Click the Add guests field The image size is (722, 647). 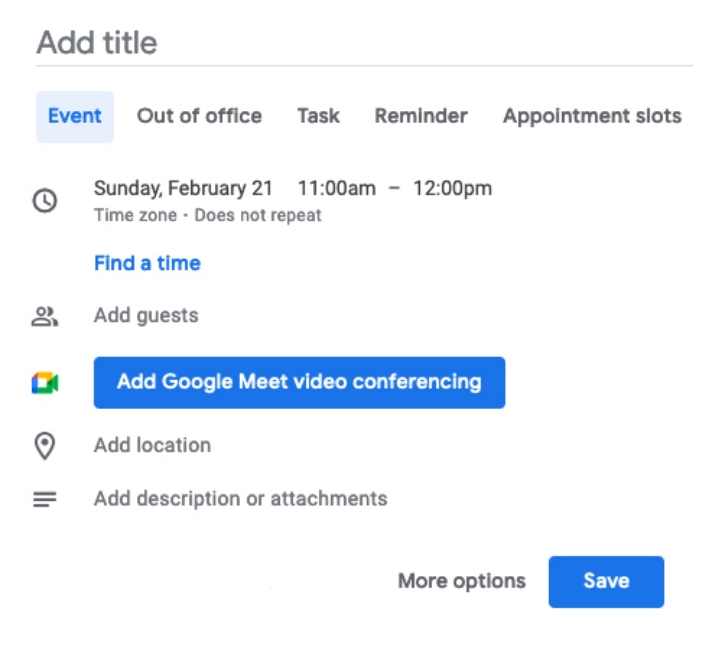(x=146, y=316)
